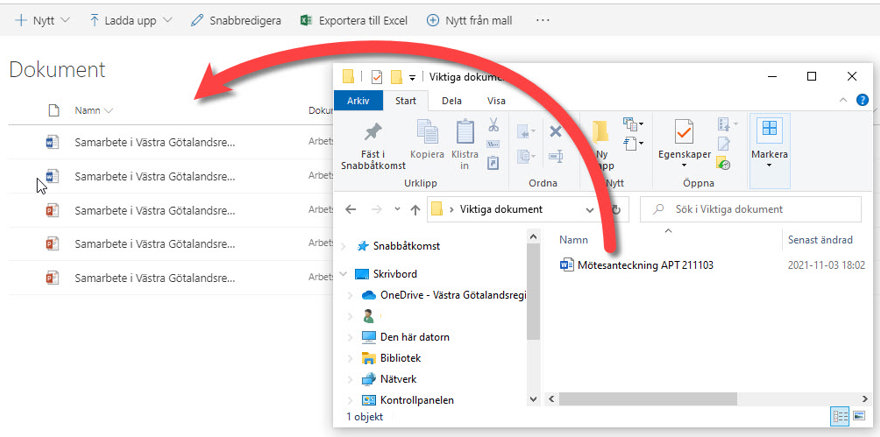Open the Nytt dropdown in SharePoint toolbar

click(x=42, y=20)
